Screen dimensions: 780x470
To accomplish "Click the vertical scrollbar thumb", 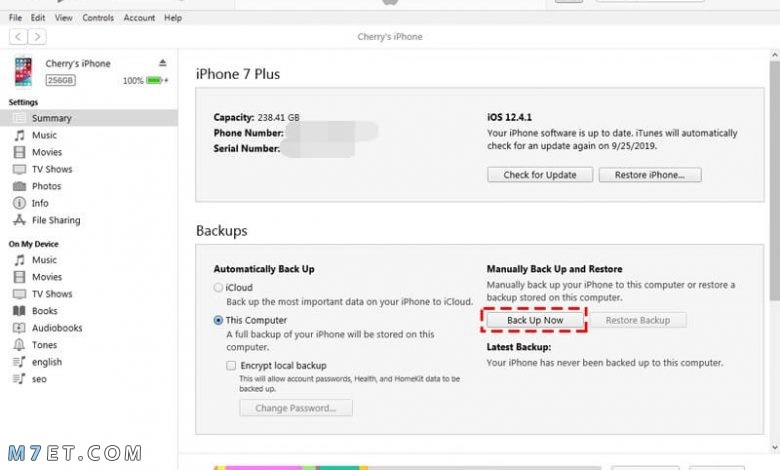I will 775,180.
